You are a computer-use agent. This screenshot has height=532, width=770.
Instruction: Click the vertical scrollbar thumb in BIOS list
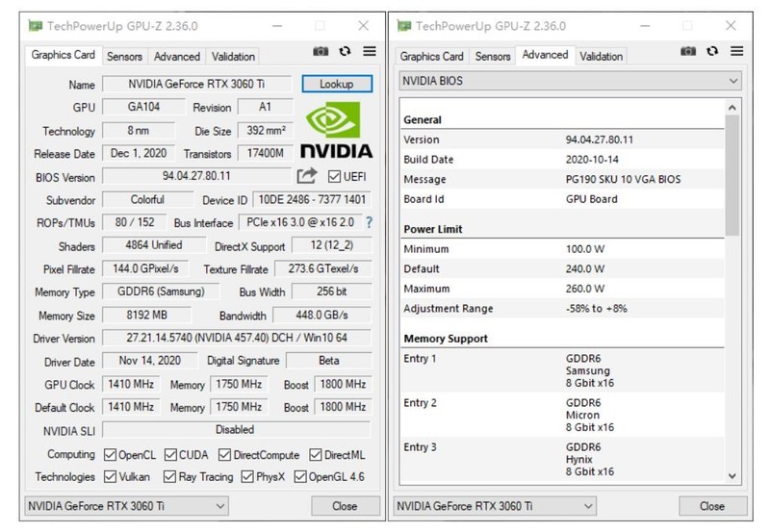tap(732, 176)
